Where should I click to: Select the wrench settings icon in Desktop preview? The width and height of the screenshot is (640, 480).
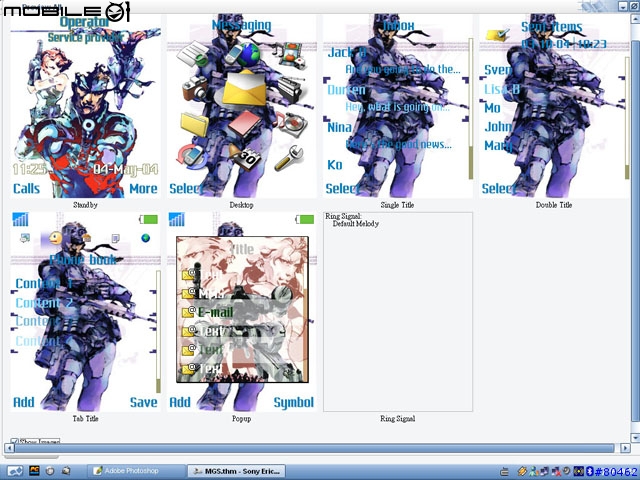[289, 157]
